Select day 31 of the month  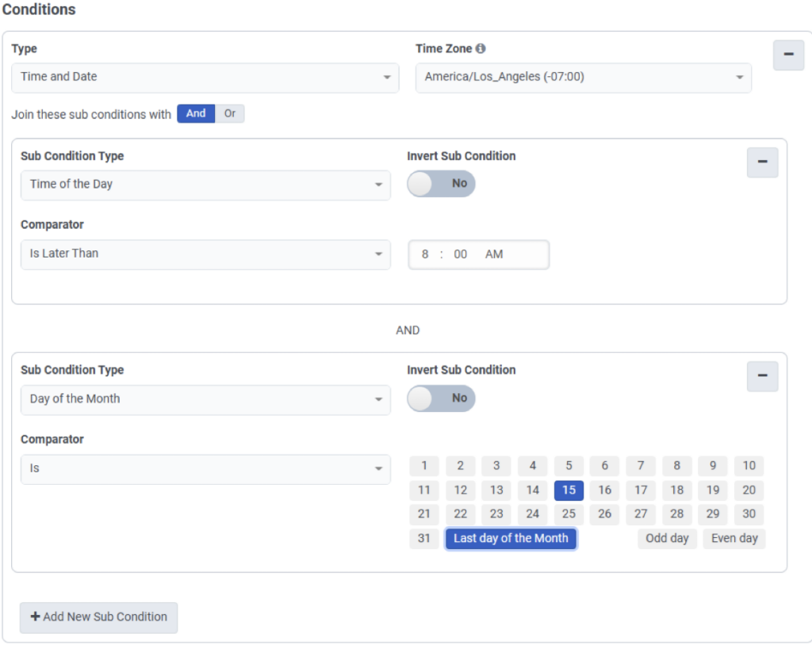(424, 538)
